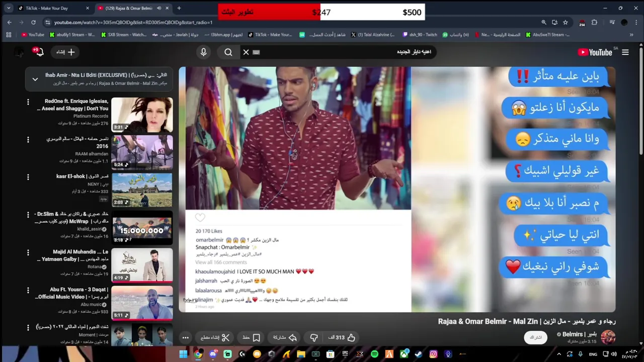
Task: Switch to the TikTok - Make Your Day tab
Action: (x=53, y=8)
